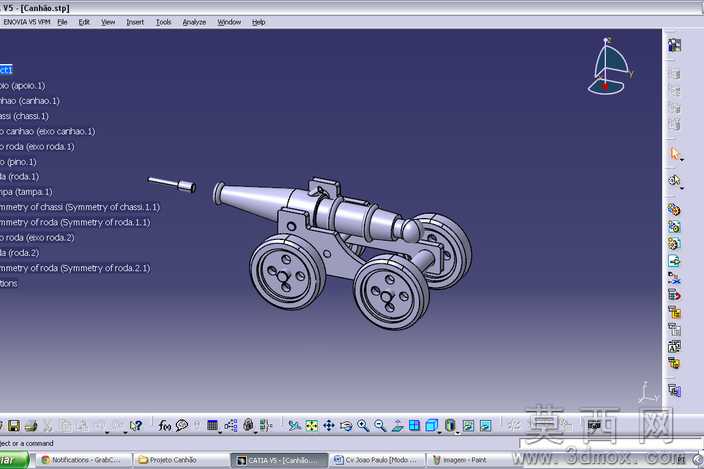Open the Redo history dropdown arrow
The width and height of the screenshot is (704, 469).
[125, 433]
